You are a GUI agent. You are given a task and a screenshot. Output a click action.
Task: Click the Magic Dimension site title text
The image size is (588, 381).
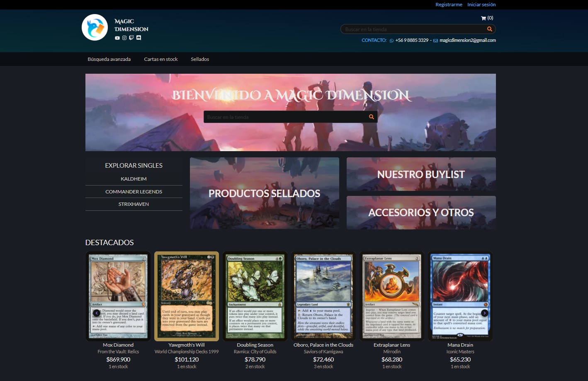(131, 25)
